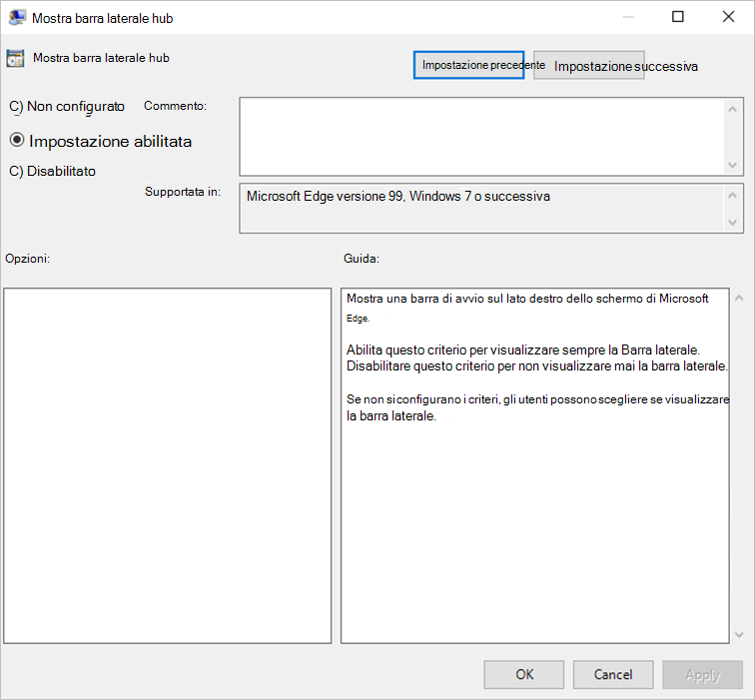Click the Supportata in scroll down arrow
This screenshot has height=700, width=755.
pyautogui.click(x=732, y=223)
